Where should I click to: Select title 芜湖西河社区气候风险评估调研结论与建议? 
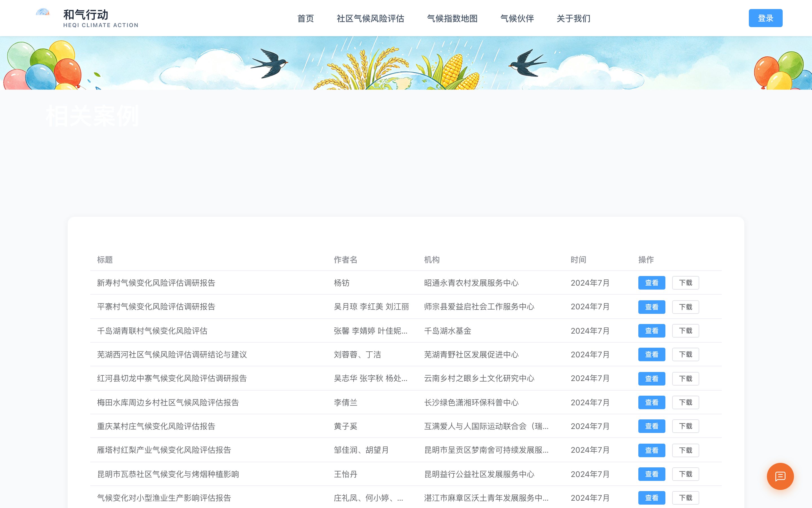click(172, 355)
